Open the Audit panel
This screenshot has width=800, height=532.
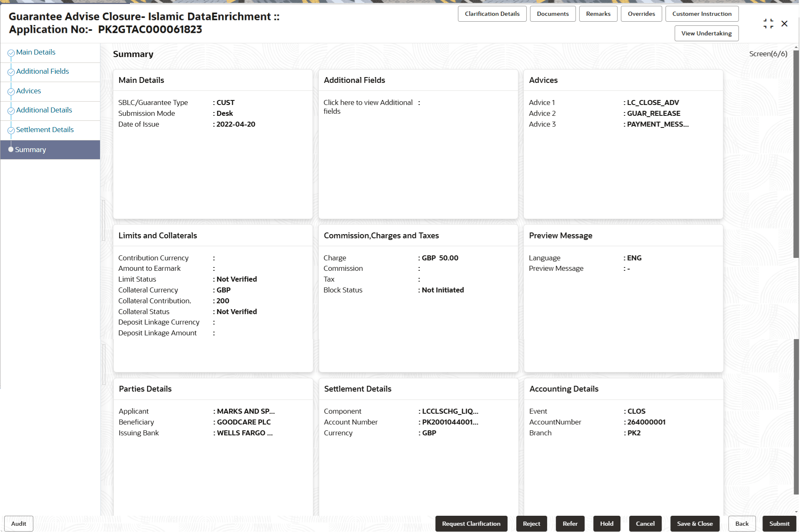[19, 524]
